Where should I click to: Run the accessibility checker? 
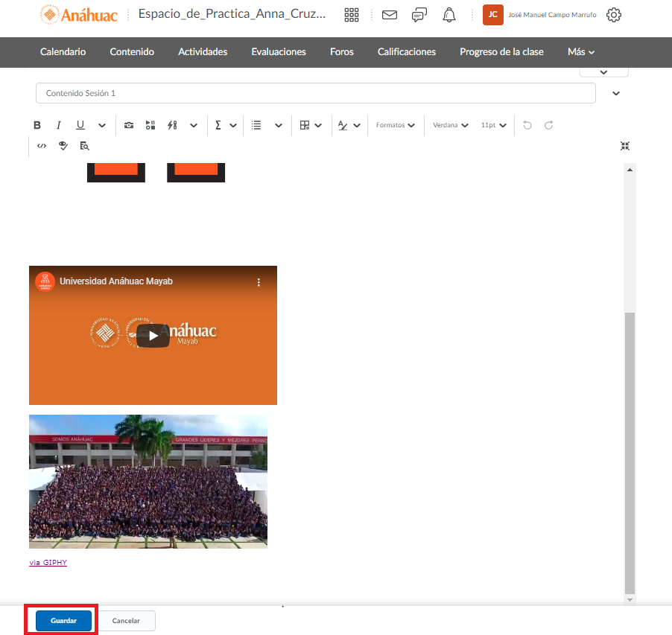(x=63, y=146)
